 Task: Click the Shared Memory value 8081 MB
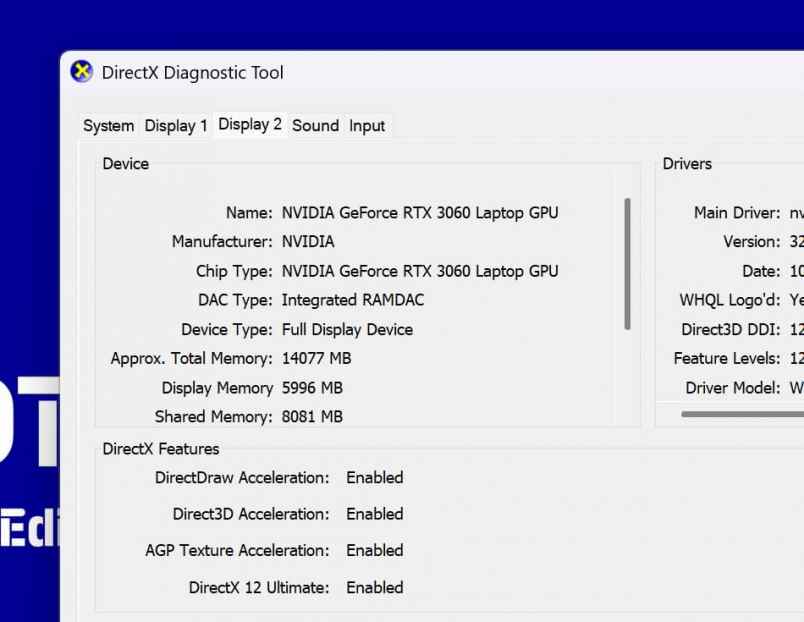pos(312,417)
